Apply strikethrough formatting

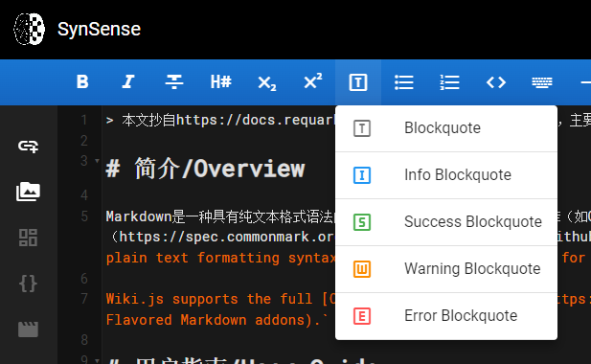(x=174, y=81)
